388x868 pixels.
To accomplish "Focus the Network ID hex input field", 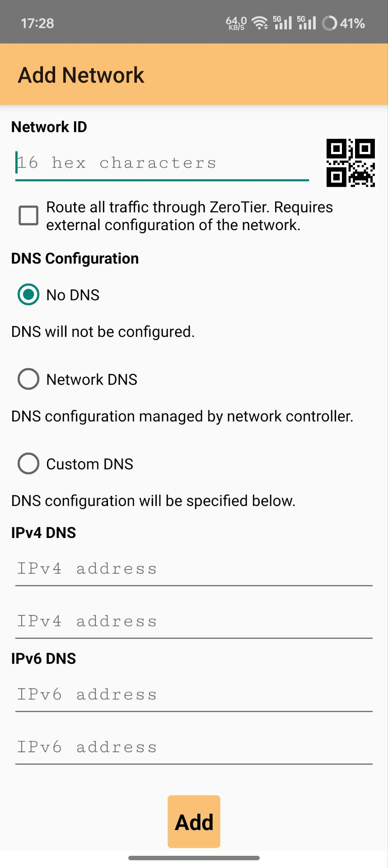I will [162, 163].
